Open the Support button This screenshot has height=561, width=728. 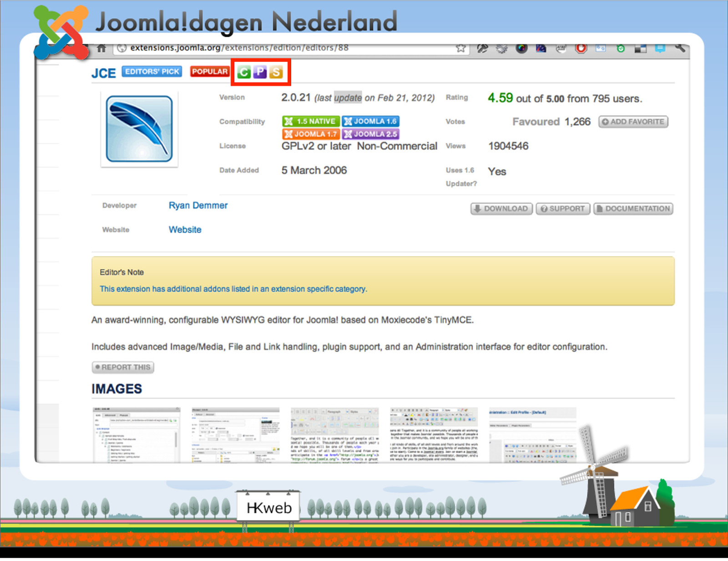563,209
